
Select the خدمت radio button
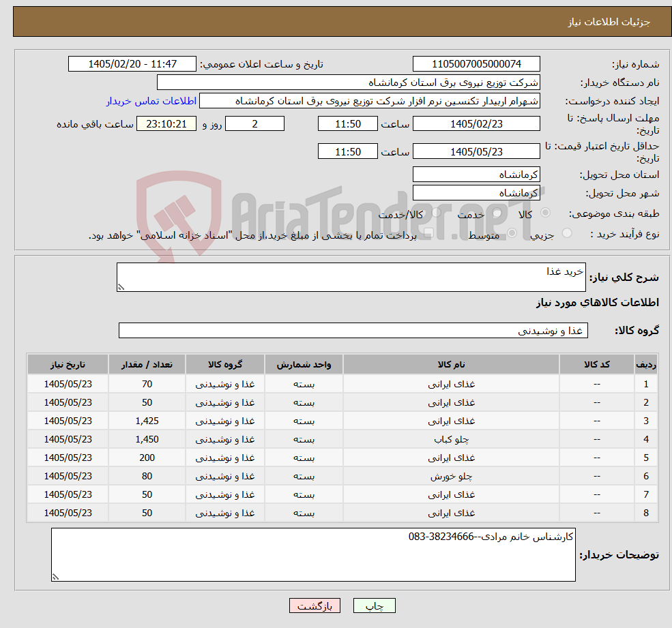pyautogui.click(x=497, y=213)
